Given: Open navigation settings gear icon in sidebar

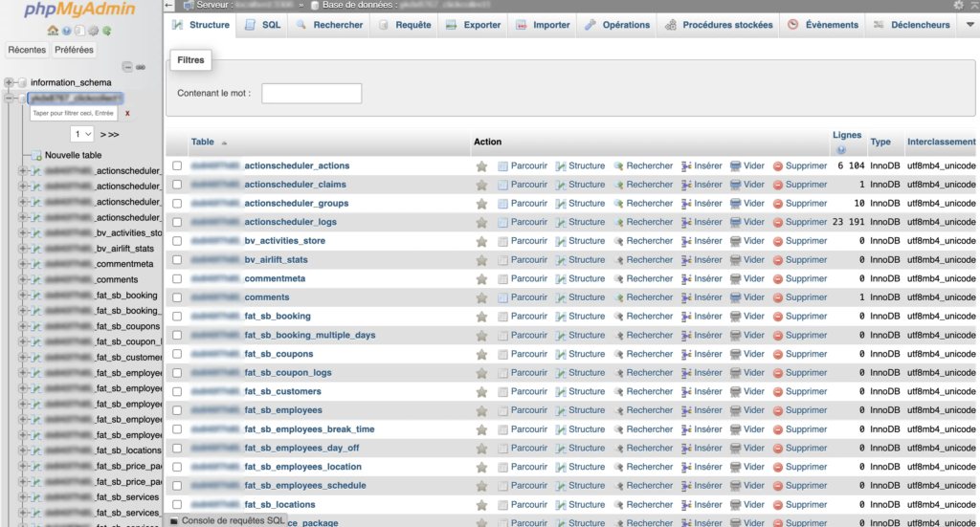Looking at the screenshot, I should click(93, 31).
